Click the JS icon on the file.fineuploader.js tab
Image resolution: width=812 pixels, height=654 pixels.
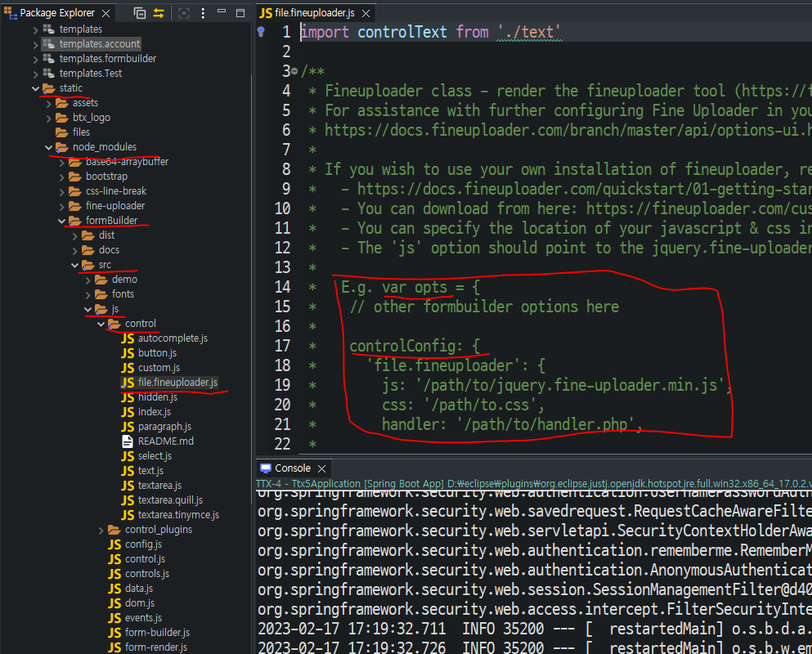click(x=266, y=13)
